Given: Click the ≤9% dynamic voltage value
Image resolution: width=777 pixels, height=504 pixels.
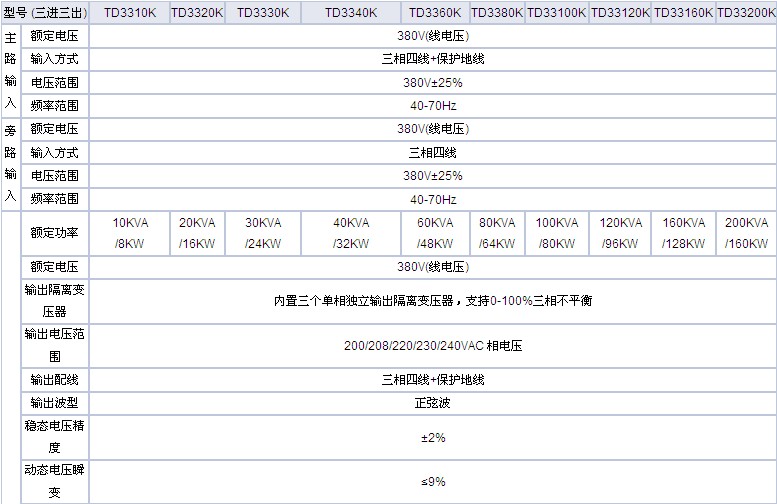Looking at the screenshot, I should pyautogui.click(x=432, y=482).
